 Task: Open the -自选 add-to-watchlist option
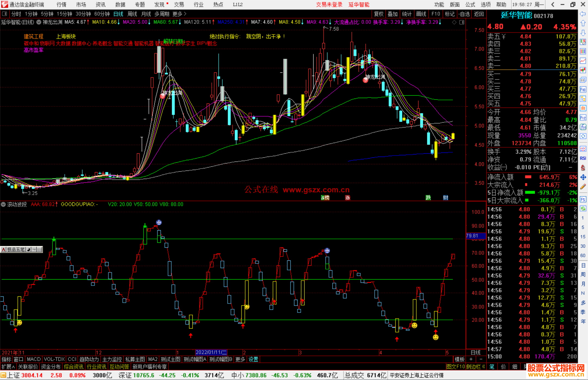click(464, 14)
